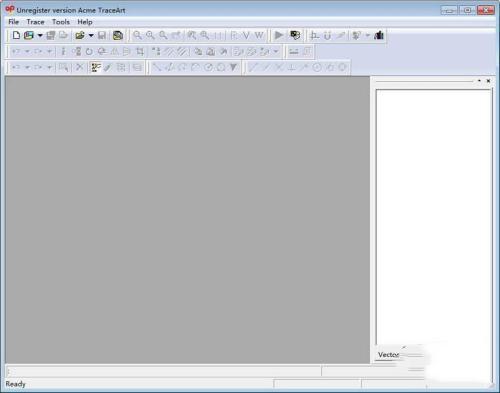The height and width of the screenshot is (393, 500).
Task: Close the right side panel
Action: tap(488, 81)
